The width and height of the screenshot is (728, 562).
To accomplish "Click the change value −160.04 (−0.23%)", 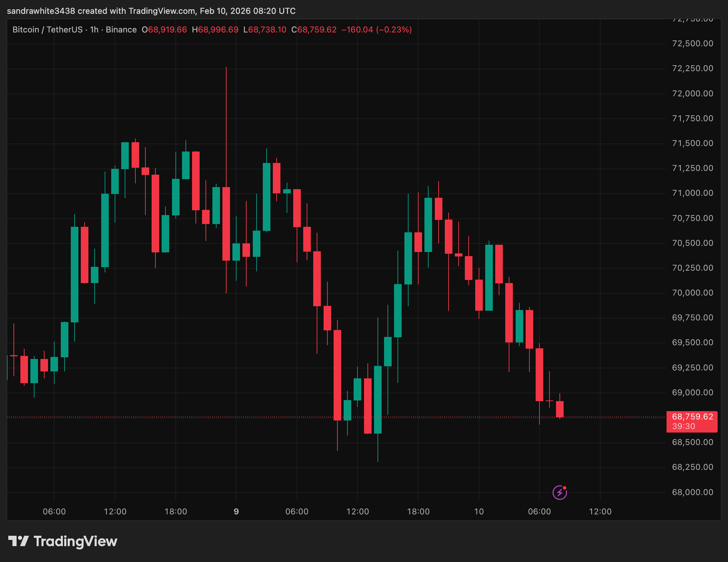I will (376, 30).
